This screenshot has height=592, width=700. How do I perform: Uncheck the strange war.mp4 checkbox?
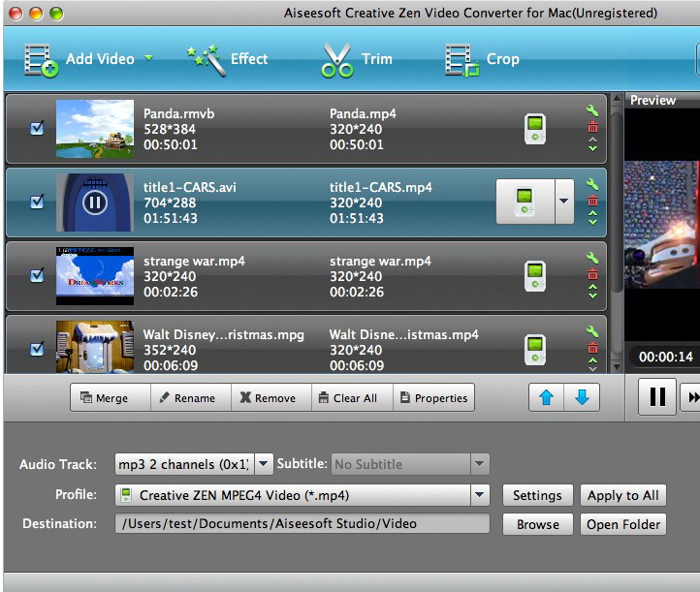[37, 276]
